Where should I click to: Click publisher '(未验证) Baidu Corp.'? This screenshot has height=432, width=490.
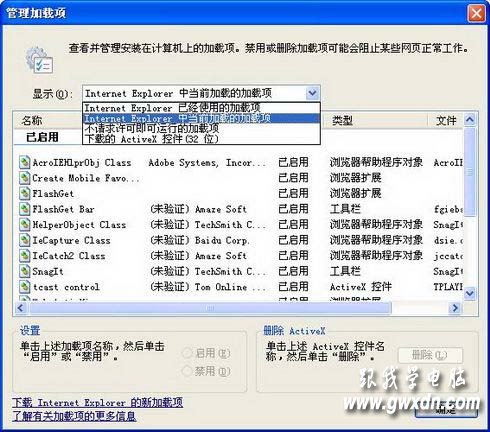coord(199,240)
